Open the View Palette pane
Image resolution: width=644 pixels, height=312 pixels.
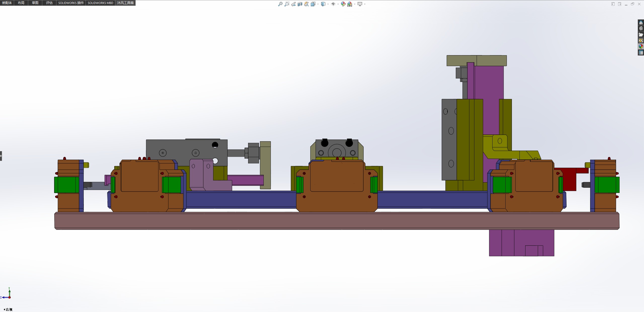(x=641, y=40)
